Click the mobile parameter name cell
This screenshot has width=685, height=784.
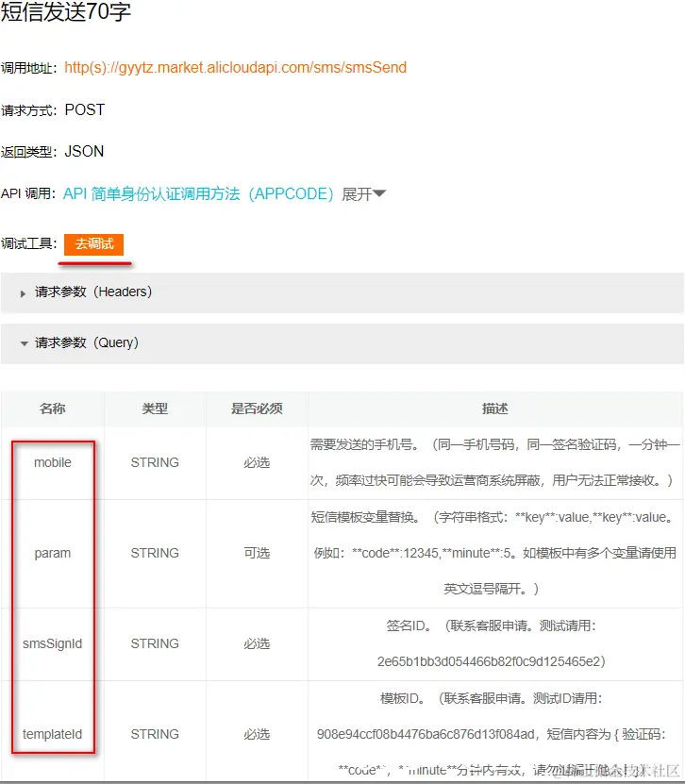click(53, 462)
